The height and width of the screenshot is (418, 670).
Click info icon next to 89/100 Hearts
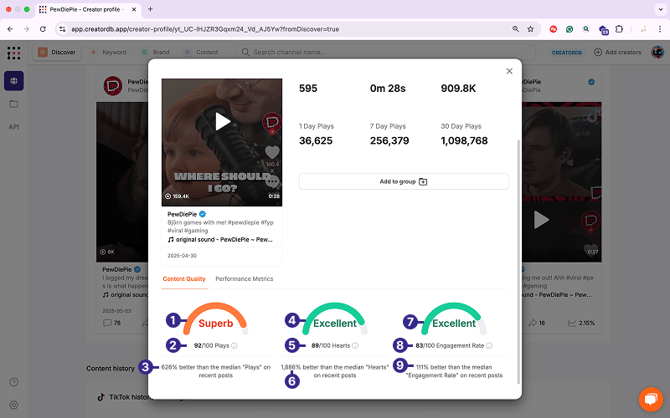tap(355, 346)
